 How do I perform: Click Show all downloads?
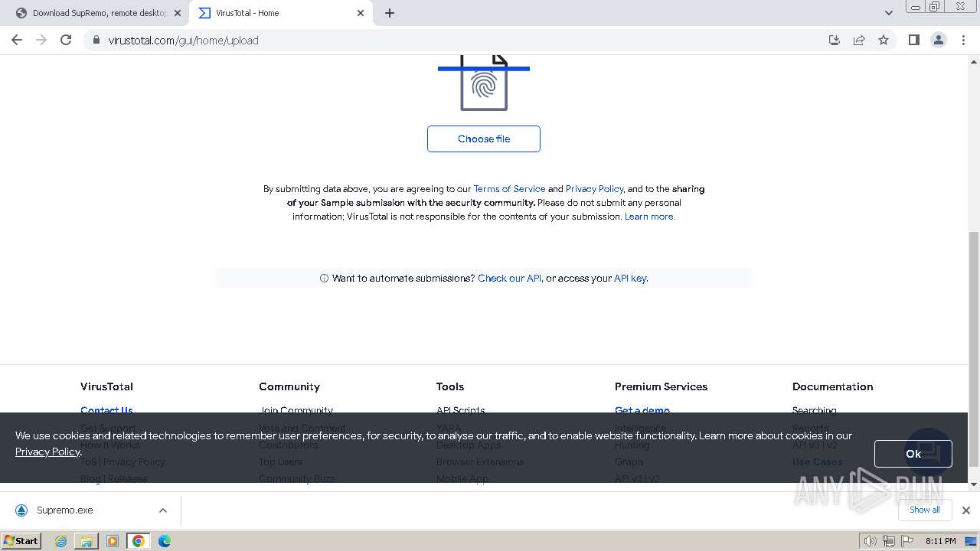click(x=925, y=510)
